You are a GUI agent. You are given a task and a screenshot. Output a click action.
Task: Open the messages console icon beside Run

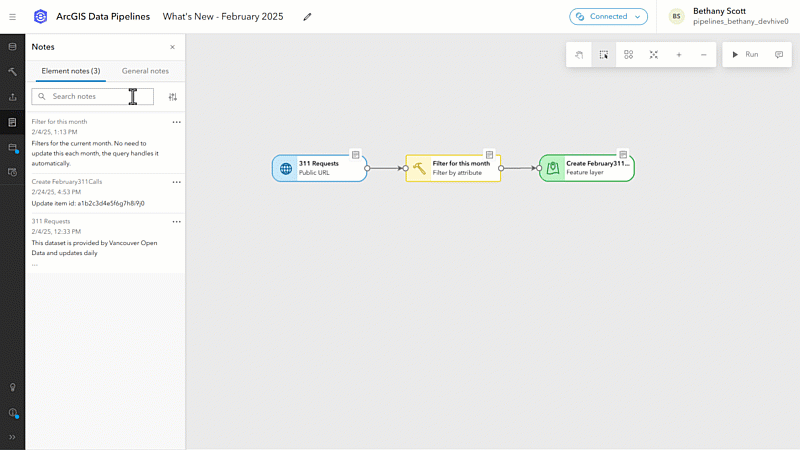[779, 55]
